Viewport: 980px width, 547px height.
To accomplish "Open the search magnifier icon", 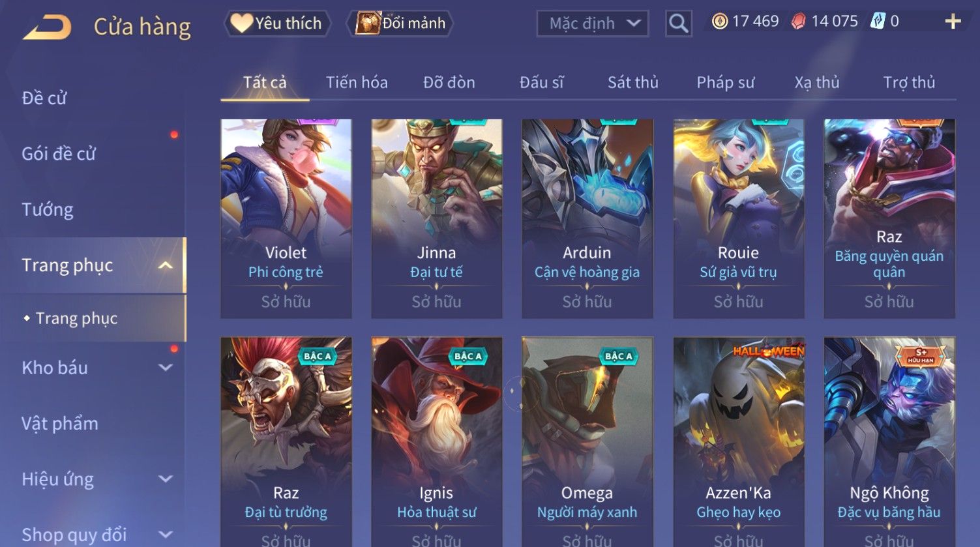I will (x=678, y=23).
